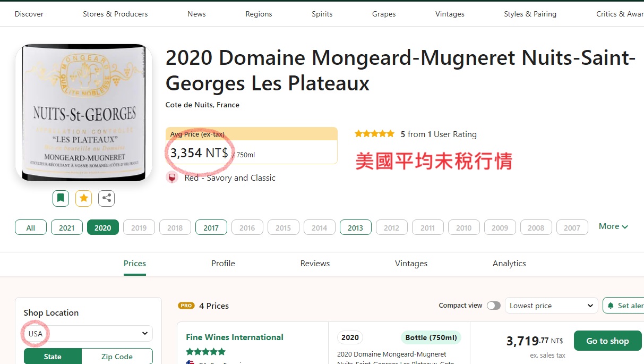This screenshot has width=644, height=364.
Task: Switch to the Vintages tab below vintage years
Action: point(411,264)
